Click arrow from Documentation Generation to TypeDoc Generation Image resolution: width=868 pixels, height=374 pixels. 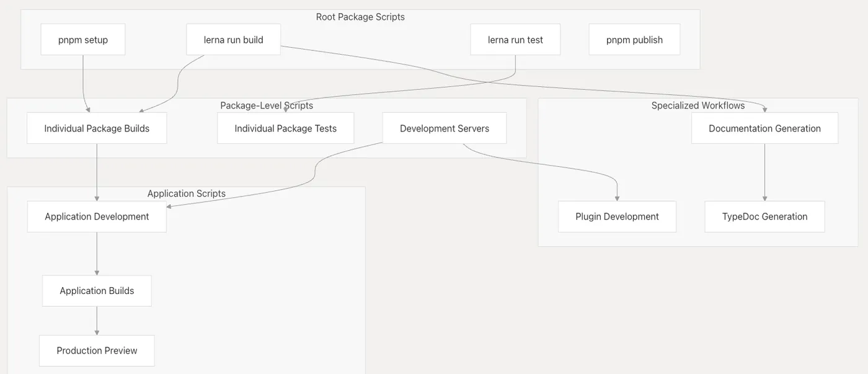pyautogui.click(x=764, y=172)
